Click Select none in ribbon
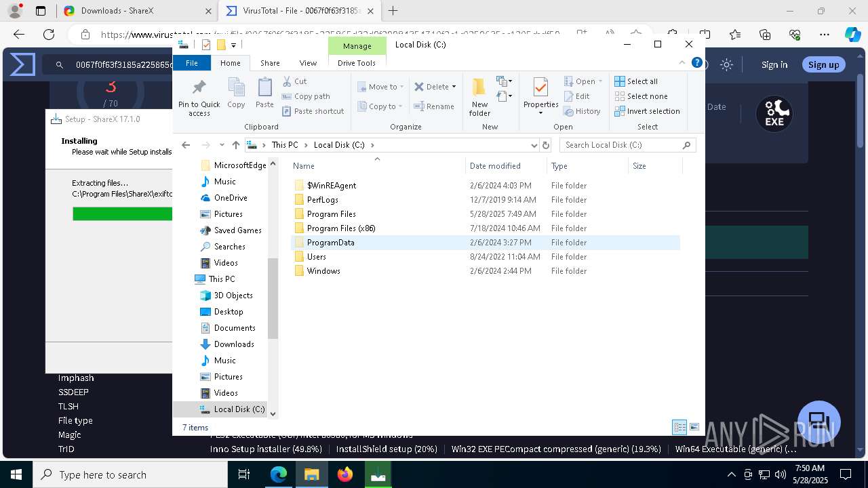 click(x=641, y=96)
